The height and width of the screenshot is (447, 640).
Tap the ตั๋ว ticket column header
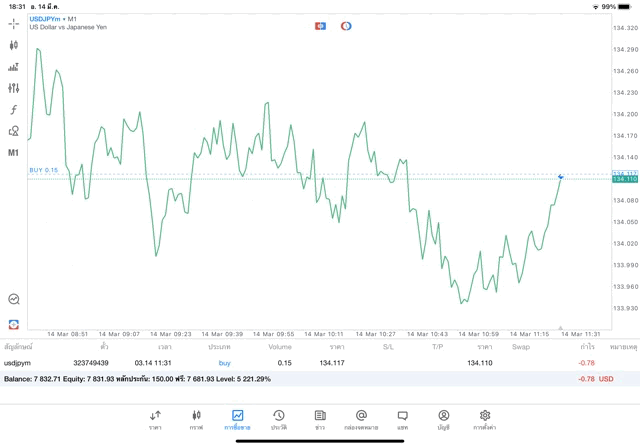104,347
